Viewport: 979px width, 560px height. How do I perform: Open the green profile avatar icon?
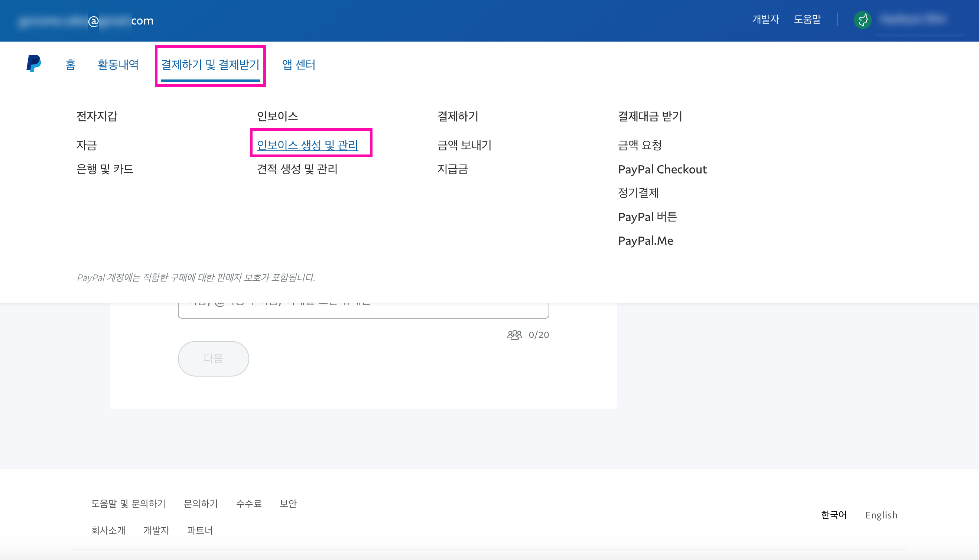click(862, 20)
